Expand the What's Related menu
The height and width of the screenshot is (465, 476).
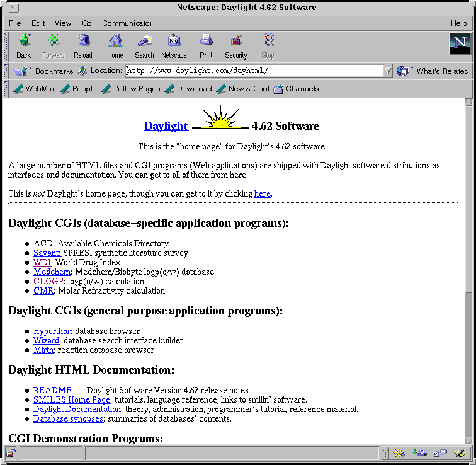pos(434,71)
